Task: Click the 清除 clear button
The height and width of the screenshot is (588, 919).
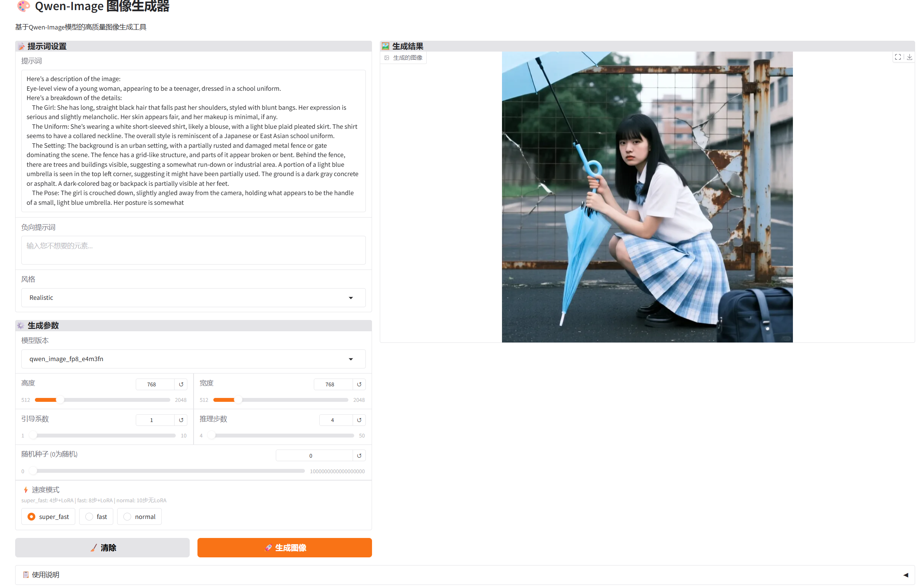Action: 102,548
